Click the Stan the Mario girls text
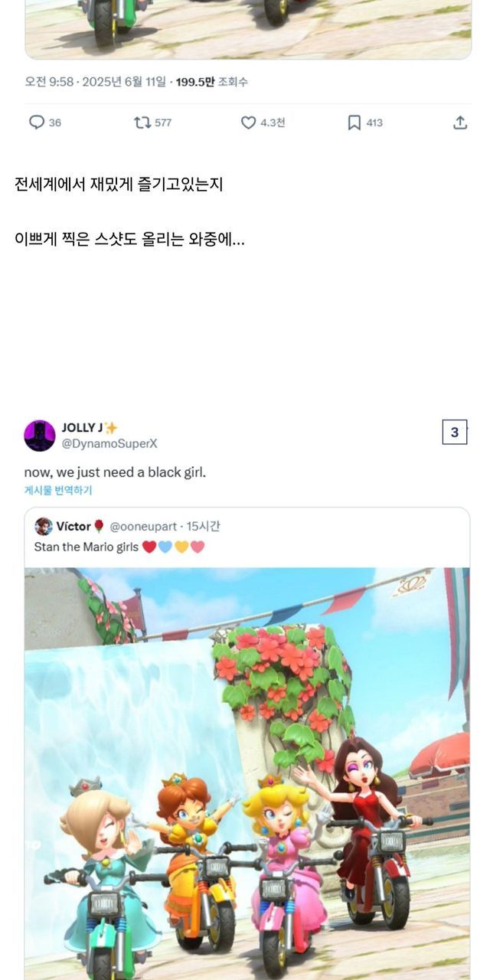The width and height of the screenshot is (490, 980). coord(87,547)
